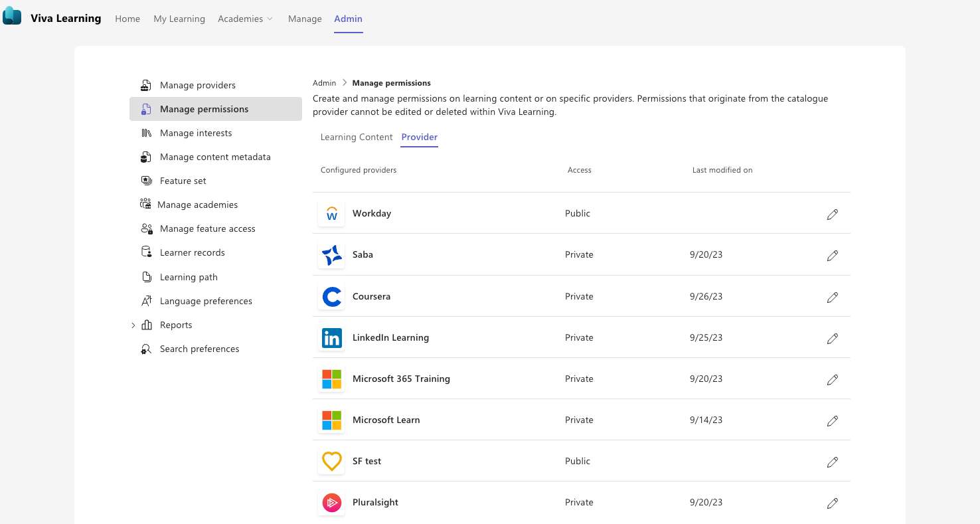980x524 pixels.
Task: Click the Microsoft Learn logo
Action: click(331, 420)
